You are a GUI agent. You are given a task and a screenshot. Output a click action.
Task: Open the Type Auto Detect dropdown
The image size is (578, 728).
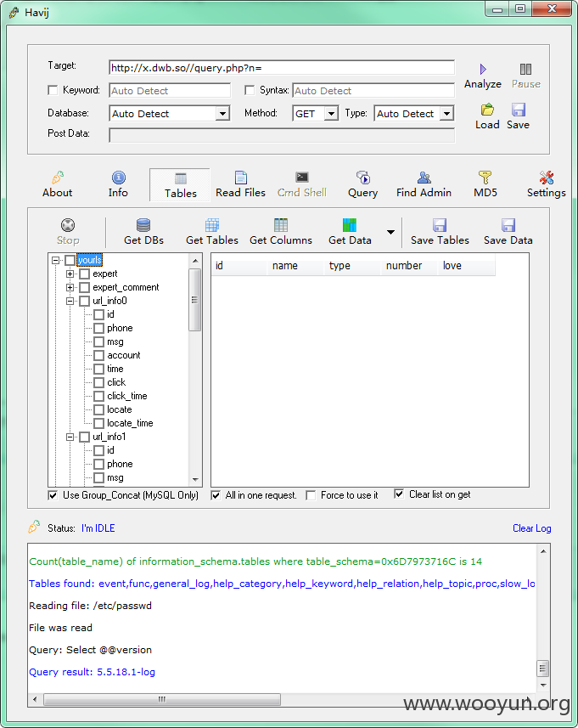click(446, 113)
